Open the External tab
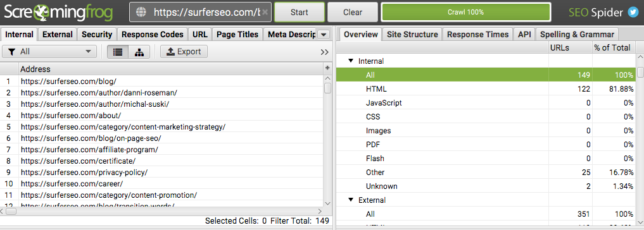 (58, 35)
